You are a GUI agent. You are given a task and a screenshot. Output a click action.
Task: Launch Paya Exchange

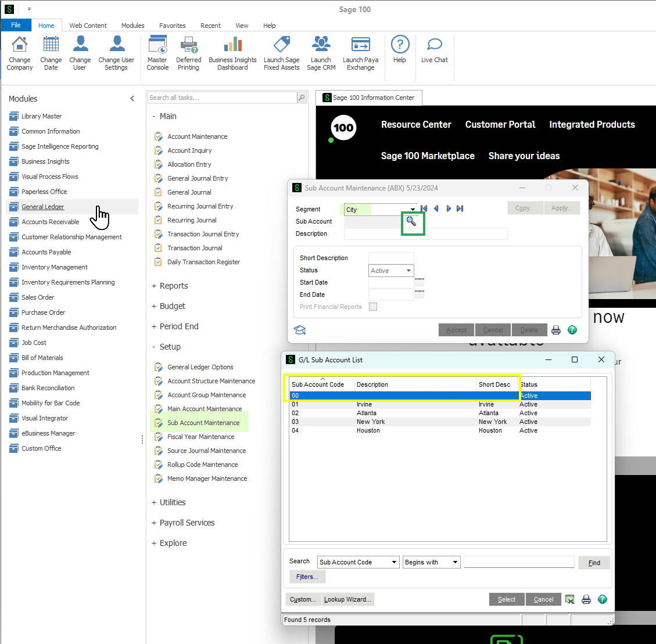click(361, 53)
